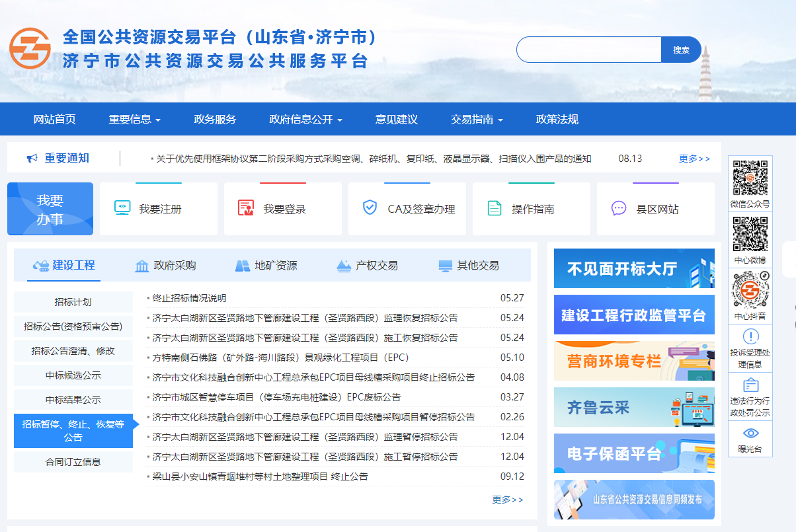Open 县区网站 via the chat bubble icon
This screenshot has height=532, width=796.
(617, 208)
